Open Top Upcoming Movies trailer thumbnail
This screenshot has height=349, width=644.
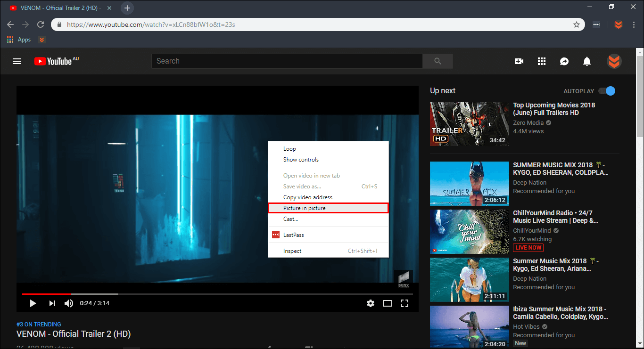coord(470,123)
